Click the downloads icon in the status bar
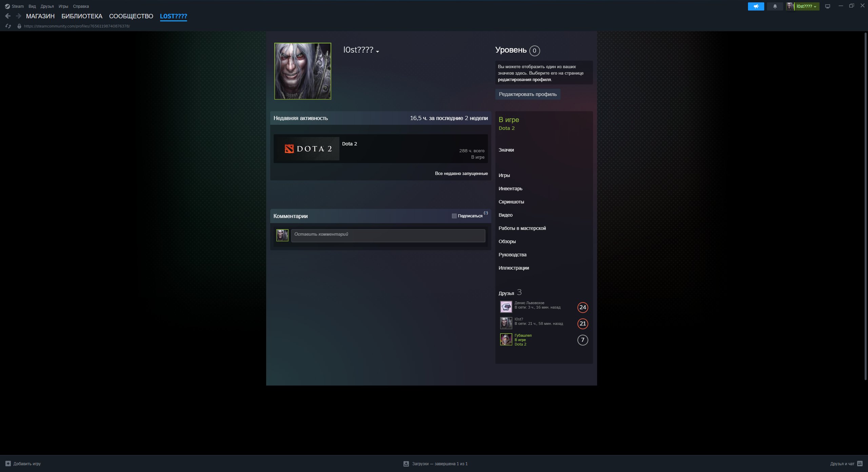This screenshot has height=472, width=868. click(x=406, y=464)
